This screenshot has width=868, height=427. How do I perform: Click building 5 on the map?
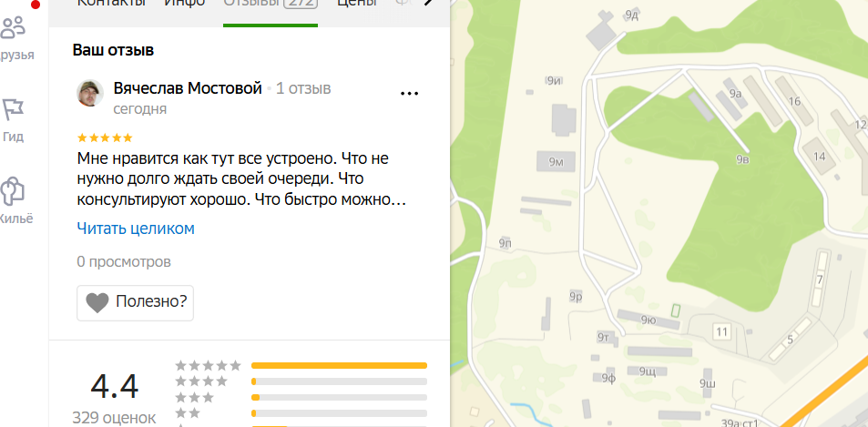point(790,339)
